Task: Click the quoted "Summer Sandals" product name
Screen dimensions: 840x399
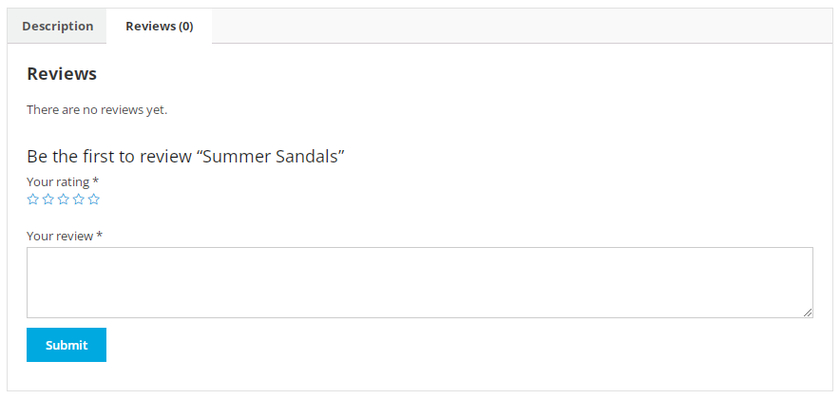Action: click(271, 156)
